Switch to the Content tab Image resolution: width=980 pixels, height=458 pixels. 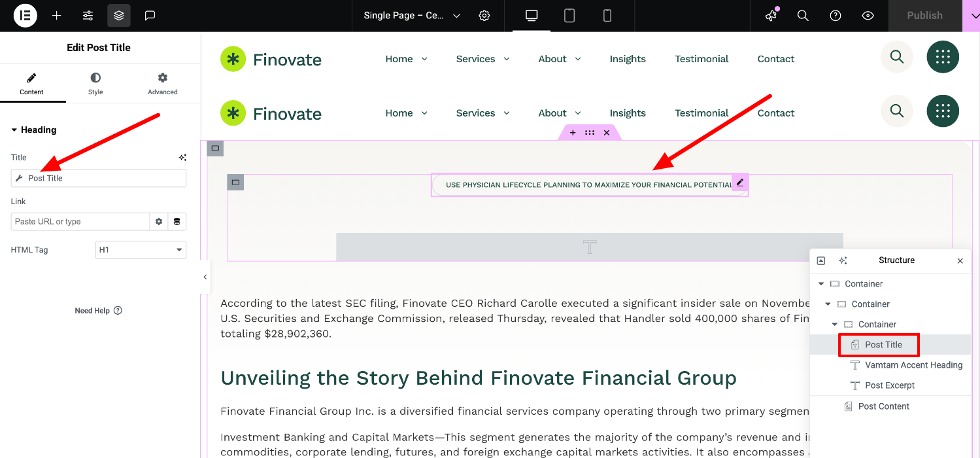(32, 84)
